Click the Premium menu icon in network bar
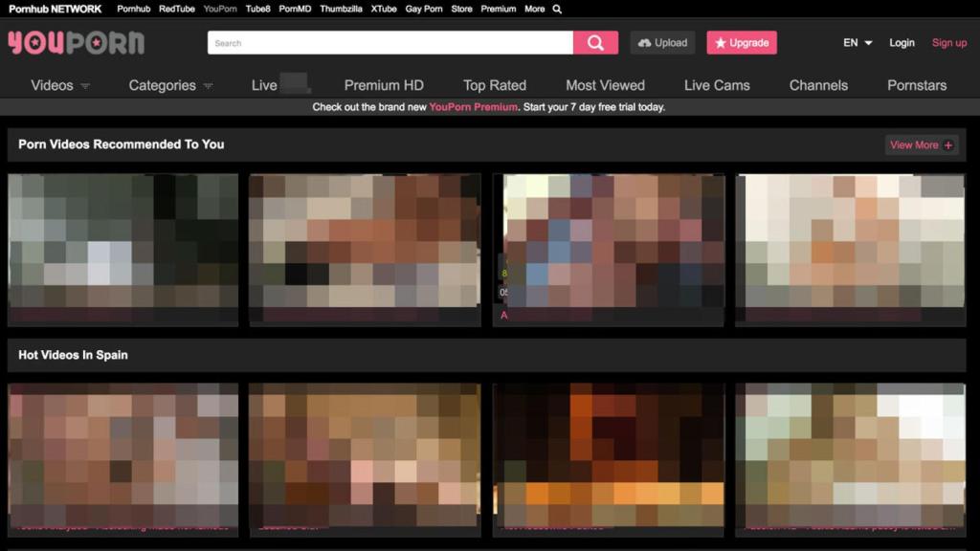 click(498, 9)
